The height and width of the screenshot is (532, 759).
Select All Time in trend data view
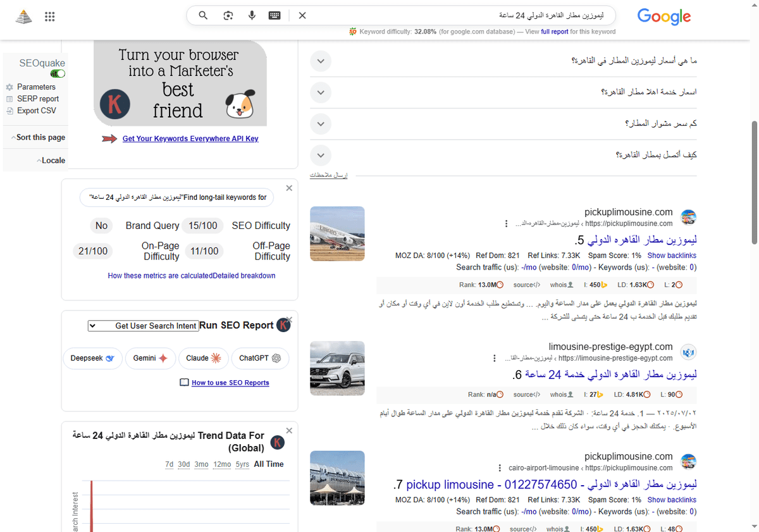pyautogui.click(x=268, y=464)
